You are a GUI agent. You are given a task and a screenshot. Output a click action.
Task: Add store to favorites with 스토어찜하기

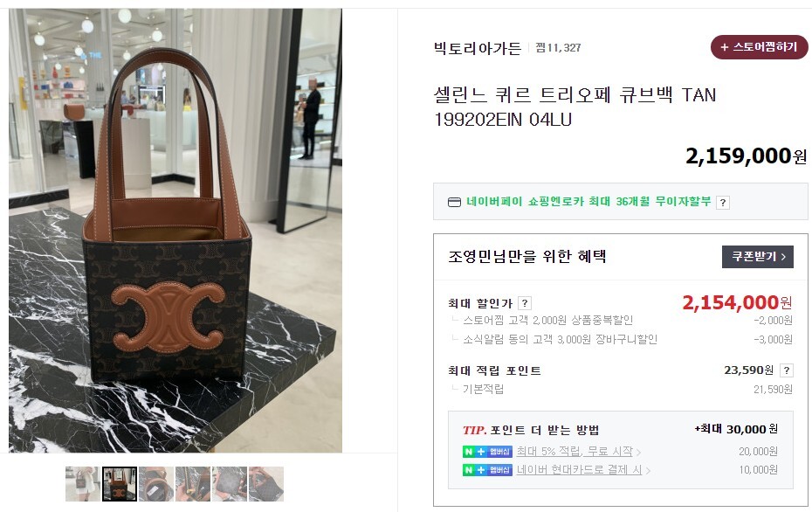[x=760, y=47]
